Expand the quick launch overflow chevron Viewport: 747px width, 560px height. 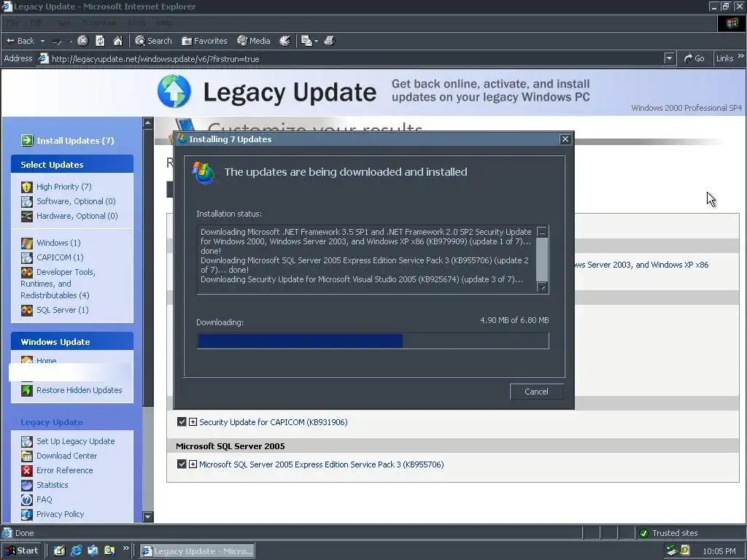(125, 548)
